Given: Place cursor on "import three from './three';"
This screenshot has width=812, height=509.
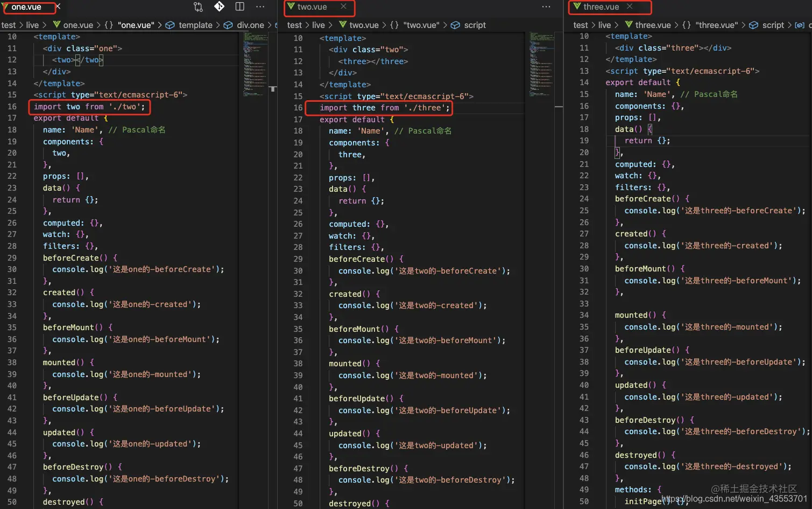Looking at the screenshot, I should click(x=385, y=108).
